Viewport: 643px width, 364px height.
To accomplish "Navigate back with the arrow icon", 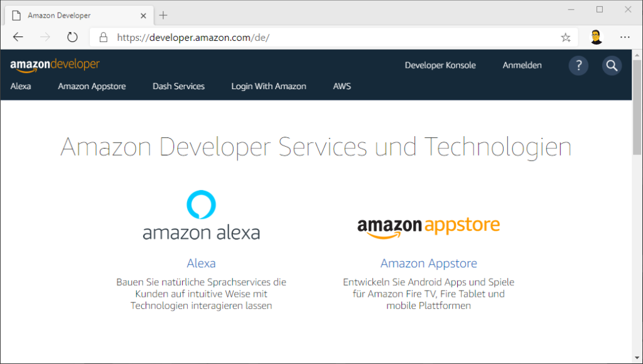I will pyautogui.click(x=18, y=37).
